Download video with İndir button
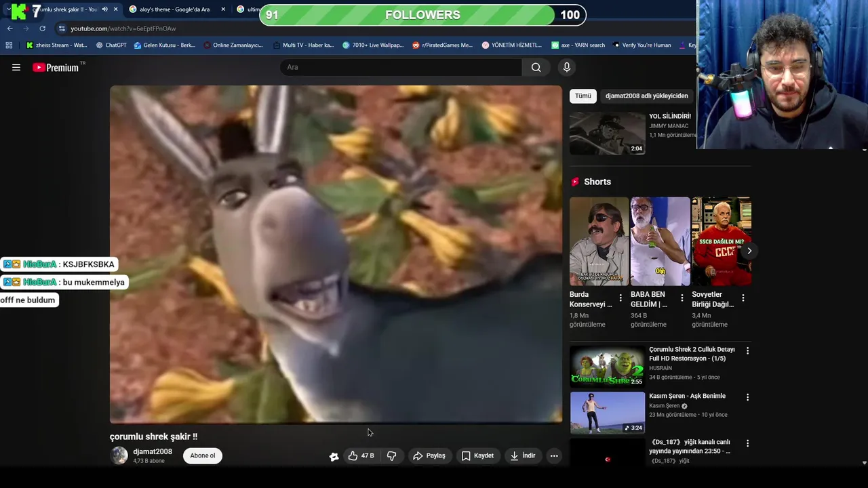The width and height of the screenshot is (868, 488). (523, 455)
